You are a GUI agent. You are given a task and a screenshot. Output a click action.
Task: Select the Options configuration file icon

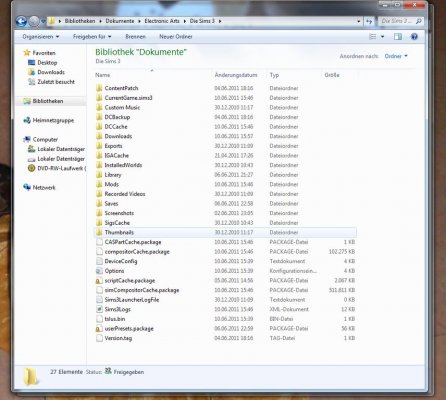tap(99, 271)
